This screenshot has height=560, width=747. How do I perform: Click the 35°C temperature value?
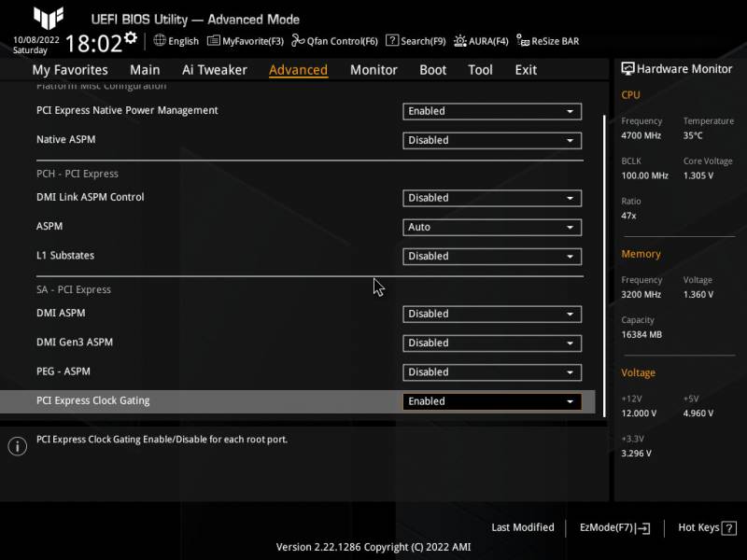693,135
